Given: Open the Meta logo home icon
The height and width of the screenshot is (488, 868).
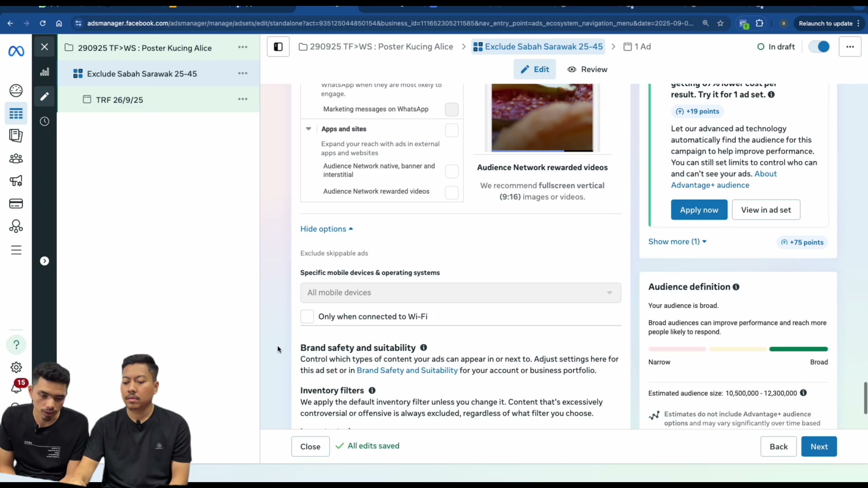Looking at the screenshot, I should pos(16,51).
